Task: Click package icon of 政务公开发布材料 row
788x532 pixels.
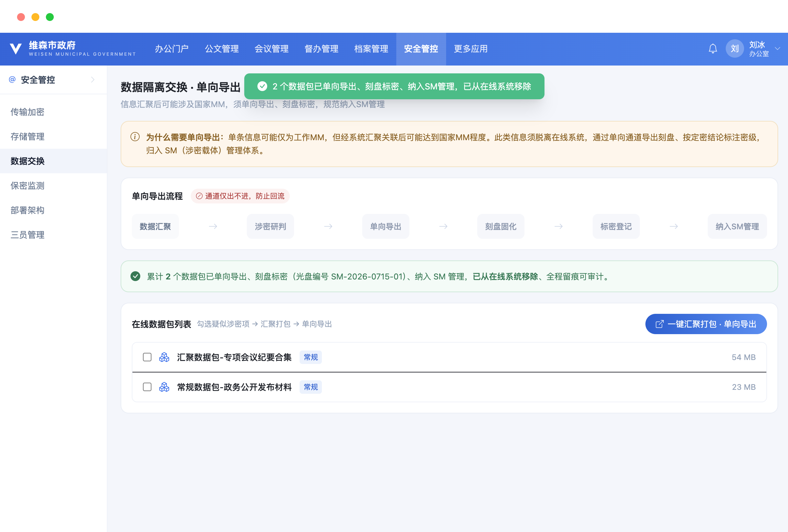Action: click(x=164, y=387)
